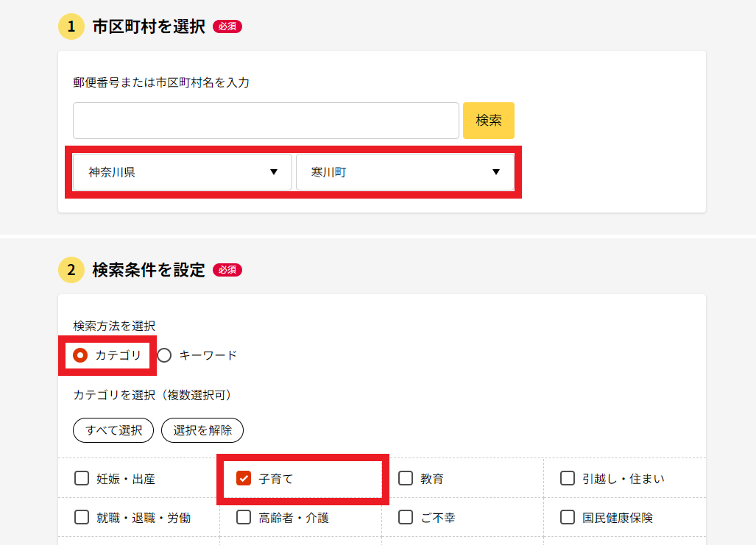This screenshot has height=545, width=756.
Task: Click the yellow 検索 button
Action: 488,121
